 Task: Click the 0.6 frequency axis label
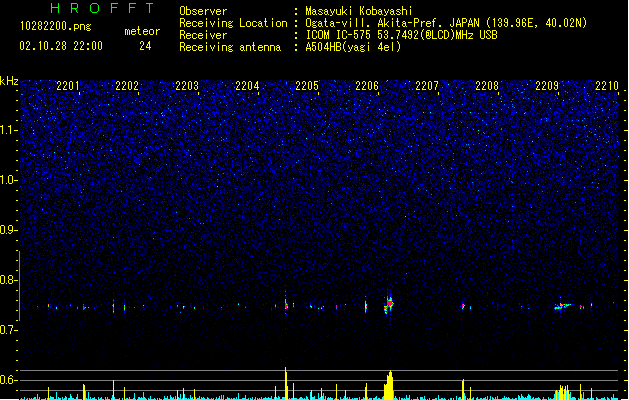9,380
